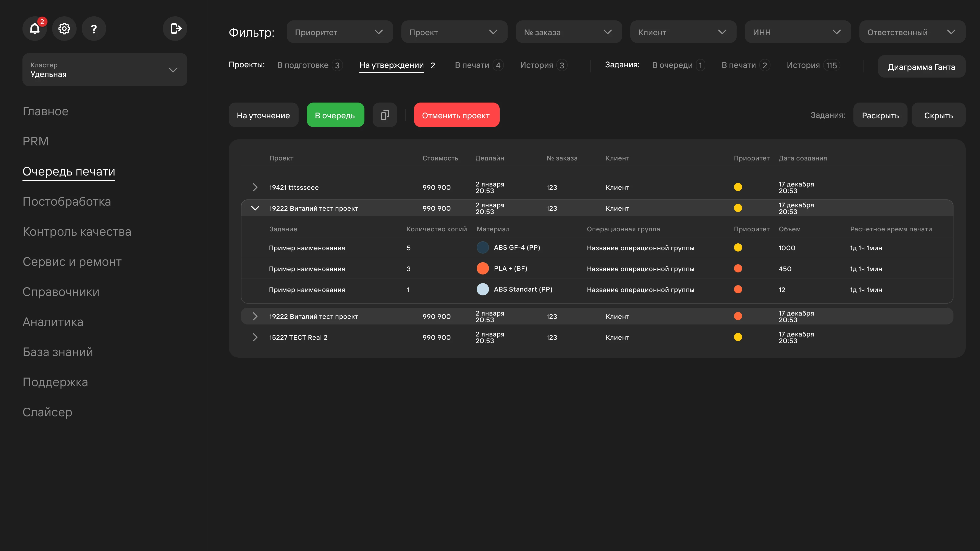980x551 pixels.
Task: Switch to projects tab В печати 4
Action: pos(479,65)
